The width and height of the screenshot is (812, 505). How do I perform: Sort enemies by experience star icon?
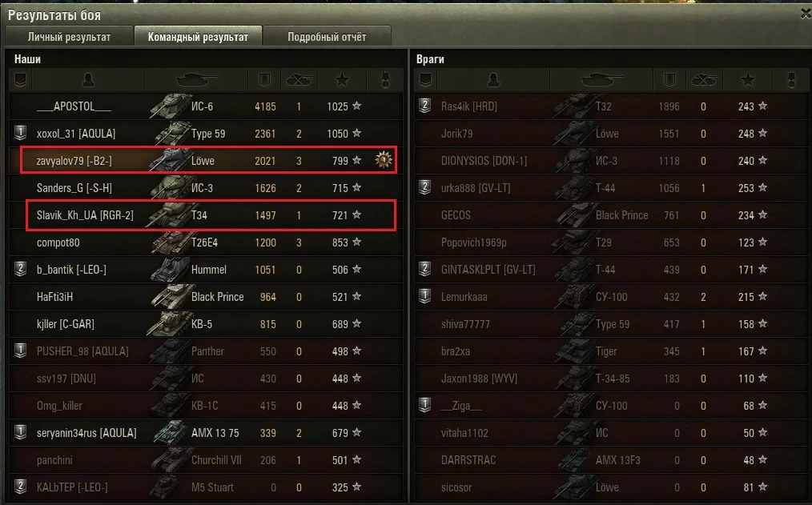(747, 80)
